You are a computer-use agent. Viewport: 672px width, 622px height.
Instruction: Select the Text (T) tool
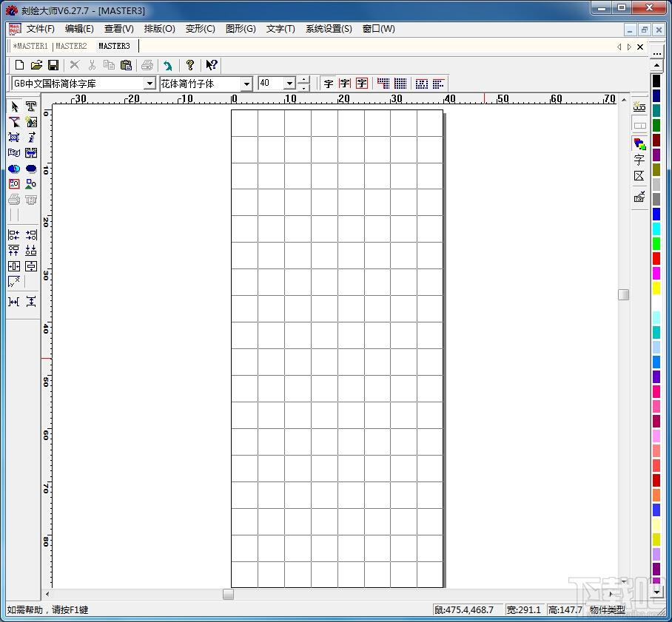tap(31, 107)
